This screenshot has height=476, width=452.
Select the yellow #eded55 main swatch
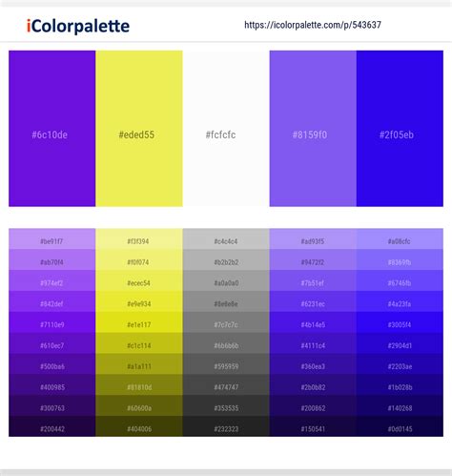(x=139, y=129)
